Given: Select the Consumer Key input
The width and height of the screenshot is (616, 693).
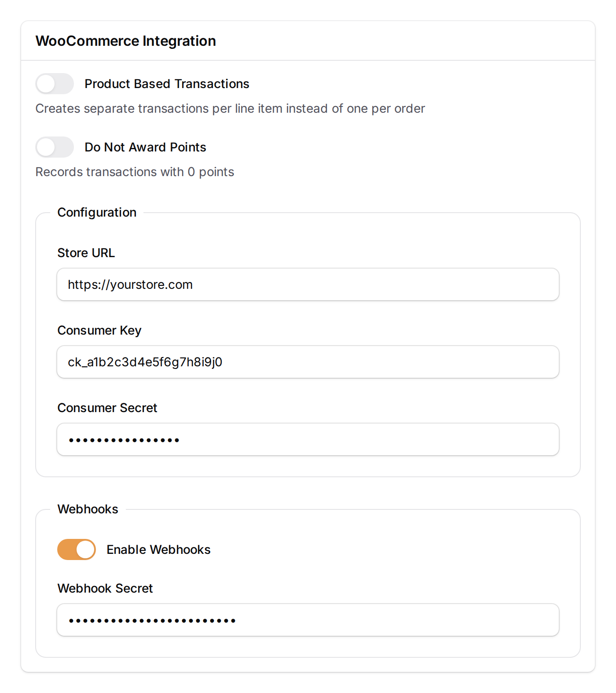Looking at the screenshot, I should pyautogui.click(x=307, y=362).
